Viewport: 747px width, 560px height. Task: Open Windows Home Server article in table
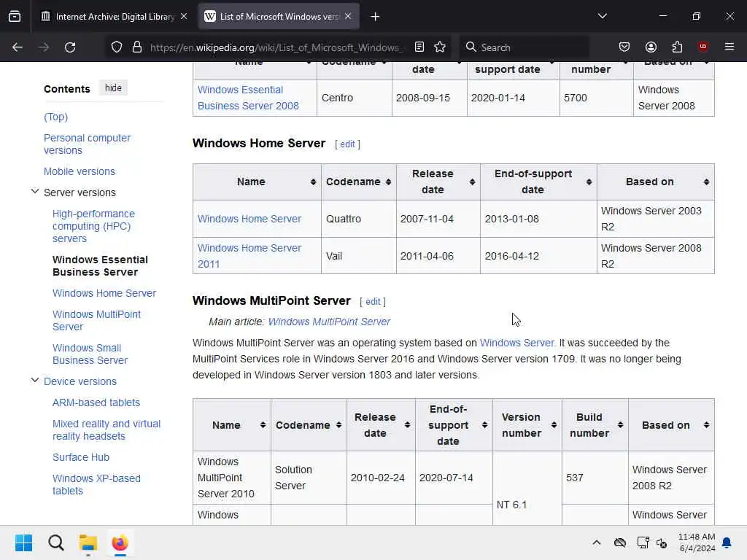pyautogui.click(x=249, y=219)
